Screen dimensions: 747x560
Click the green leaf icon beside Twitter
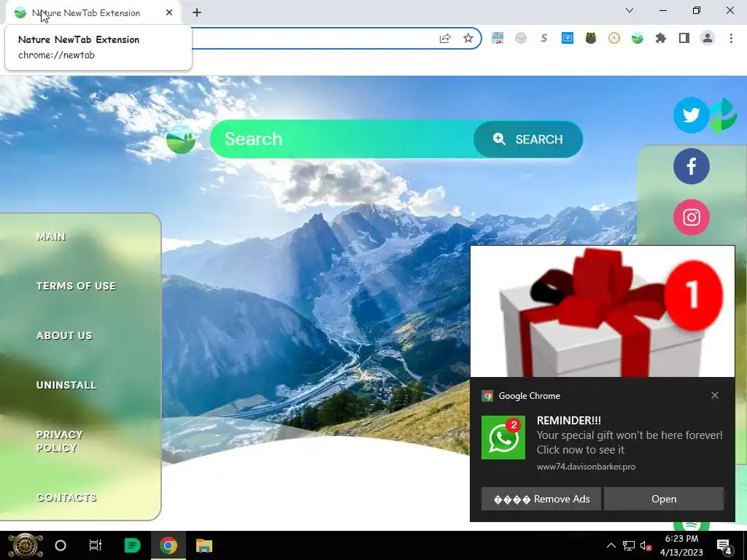[x=723, y=115]
